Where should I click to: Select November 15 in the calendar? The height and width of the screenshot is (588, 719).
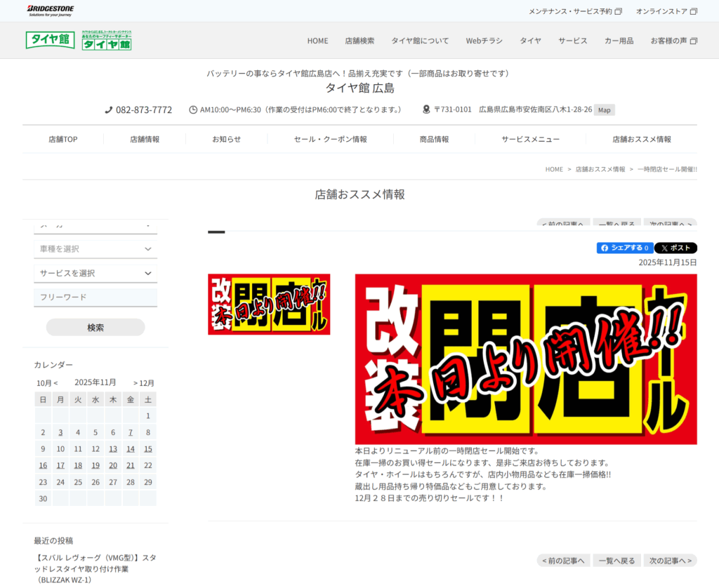pos(148,449)
